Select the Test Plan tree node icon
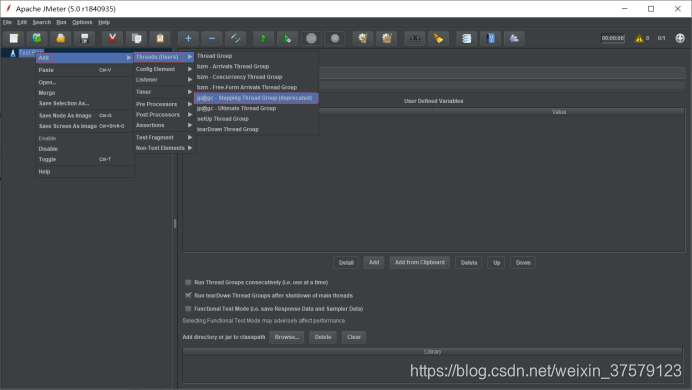 13,53
